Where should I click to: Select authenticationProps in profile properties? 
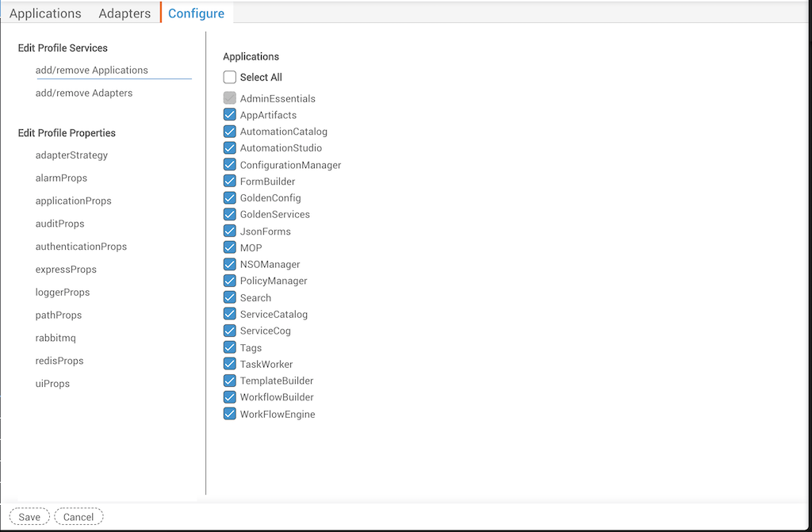pos(81,247)
